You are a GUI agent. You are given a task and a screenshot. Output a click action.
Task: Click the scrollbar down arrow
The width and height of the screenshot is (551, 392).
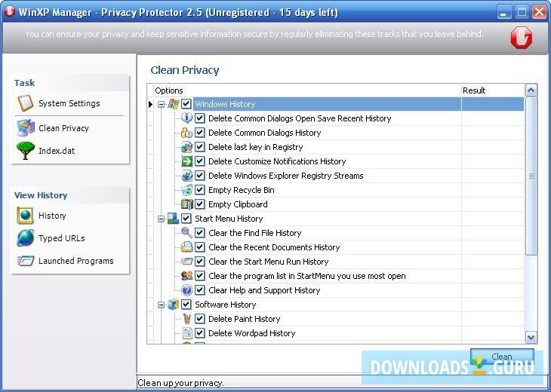(x=531, y=338)
